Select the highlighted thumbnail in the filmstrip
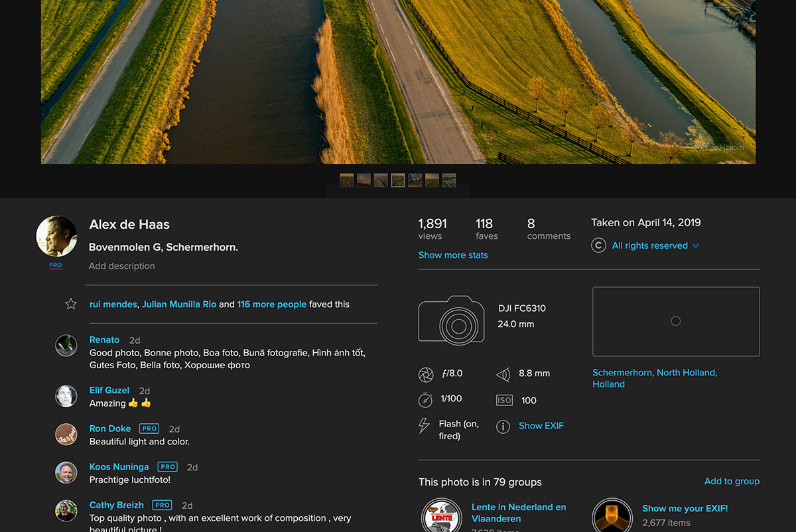This screenshot has width=796, height=532. coord(397,180)
